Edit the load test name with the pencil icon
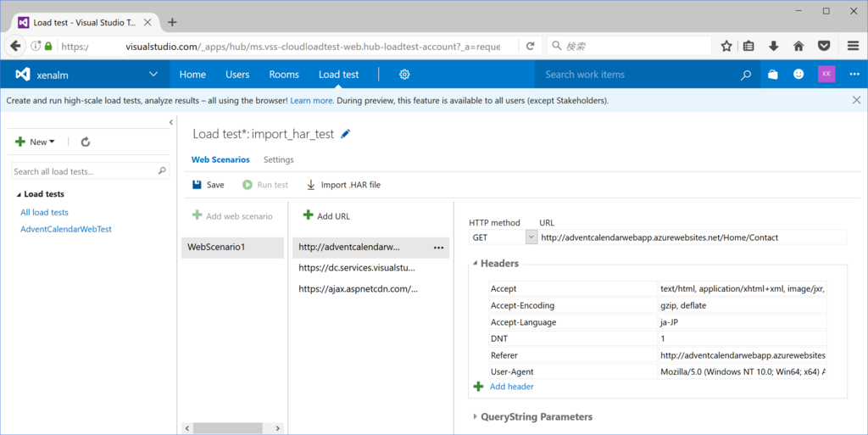Viewport: 868px width, 435px height. pyautogui.click(x=346, y=133)
